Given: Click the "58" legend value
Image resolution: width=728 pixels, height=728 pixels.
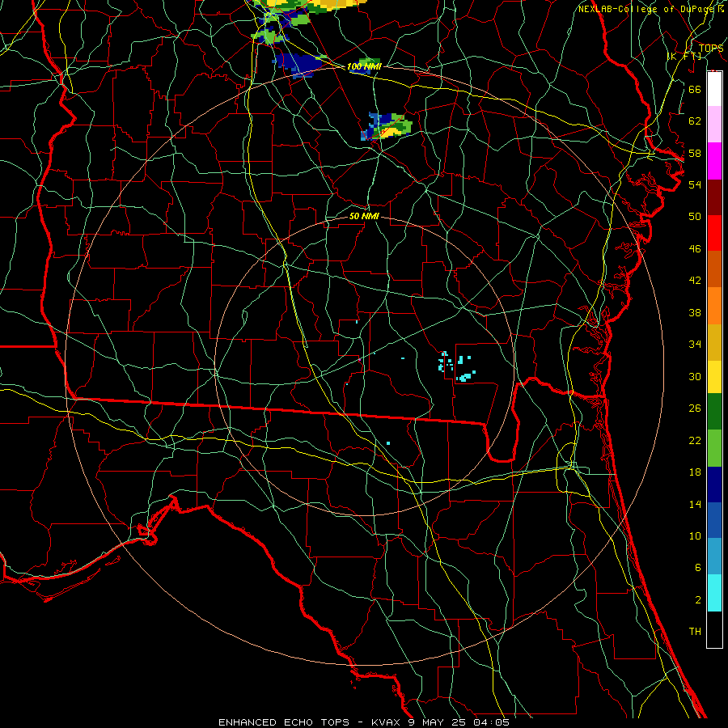Looking at the screenshot, I should pyautogui.click(x=695, y=153).
